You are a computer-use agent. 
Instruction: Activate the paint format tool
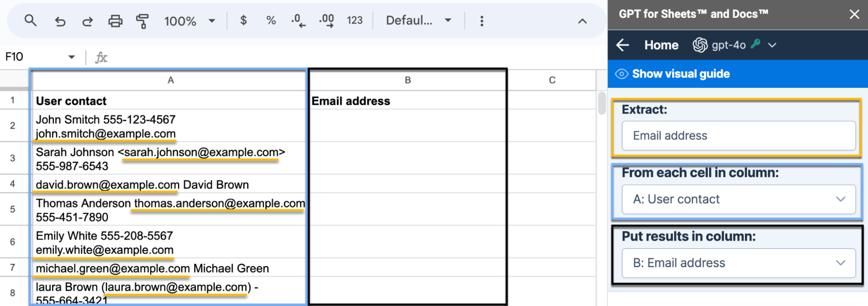point(142,21)
